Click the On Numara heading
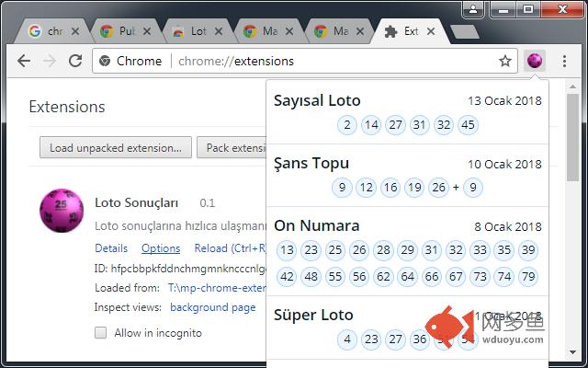 (316, 225)
